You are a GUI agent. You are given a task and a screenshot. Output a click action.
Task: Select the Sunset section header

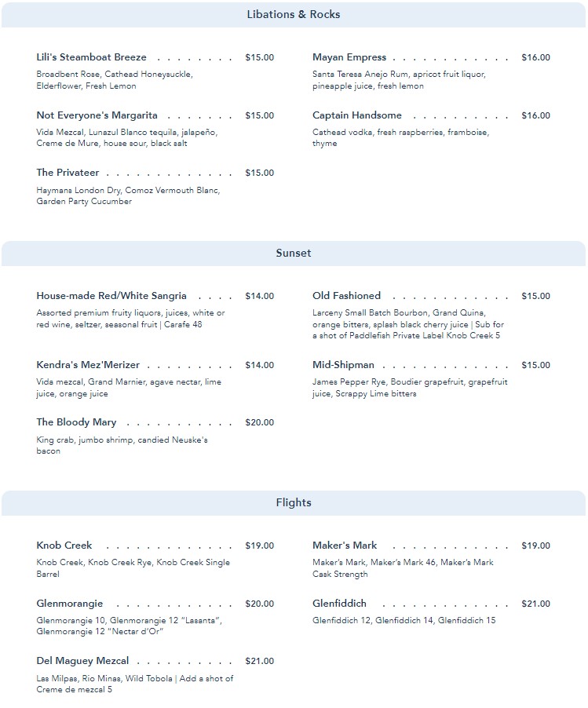(293, 254)
